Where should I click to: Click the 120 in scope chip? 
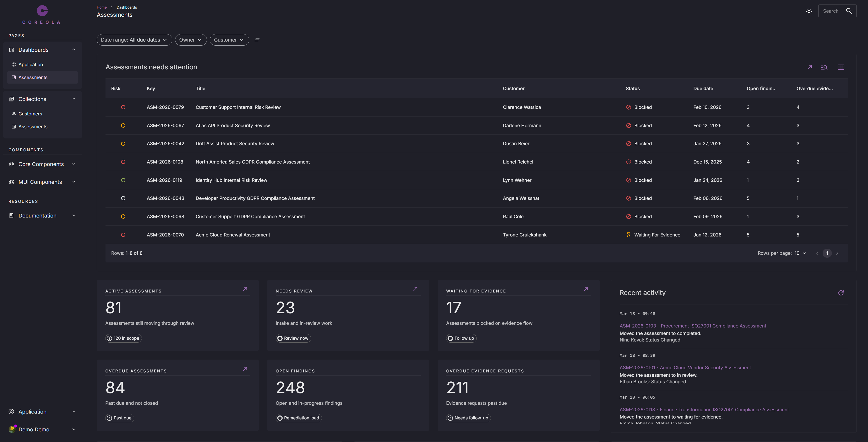tap(123, 338)
